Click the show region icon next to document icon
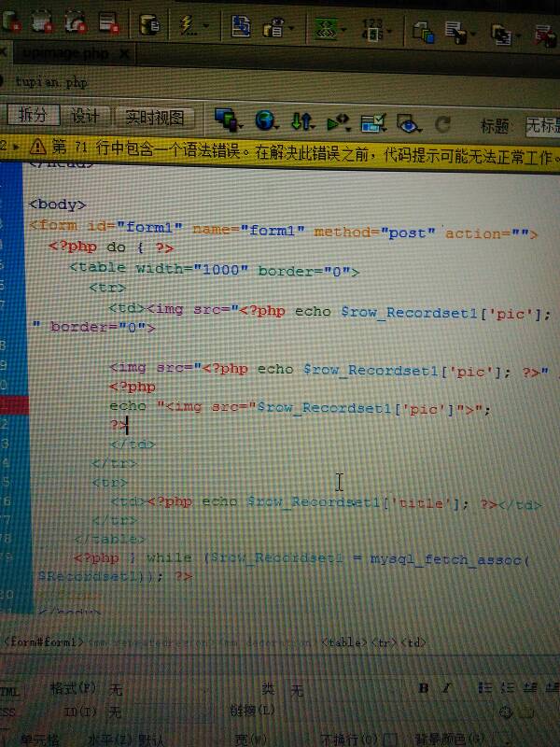The height and width of the screenshot is (747, 560). 274,27
